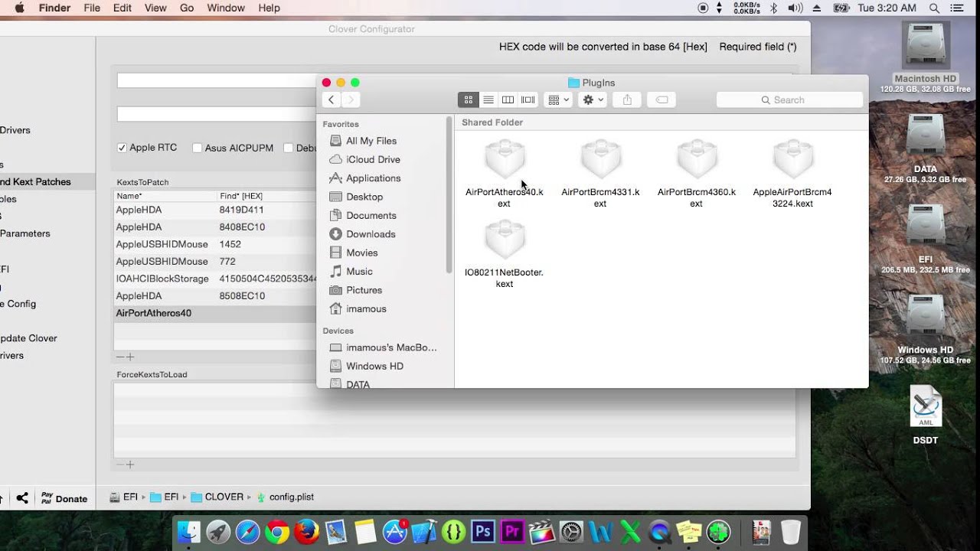
Task: Open Applications in Finder sidebar
Action: [x=373, y=178]
